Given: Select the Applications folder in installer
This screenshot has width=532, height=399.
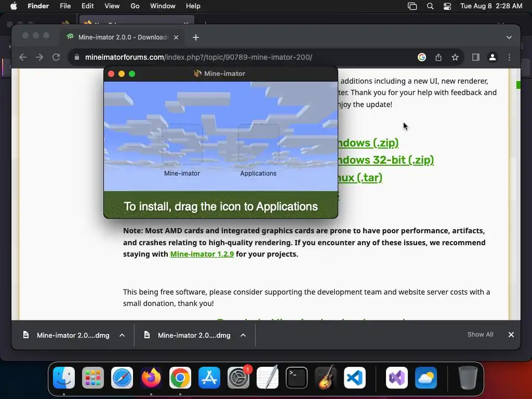Looking at the screenshot, I should [x=258, y=144].
